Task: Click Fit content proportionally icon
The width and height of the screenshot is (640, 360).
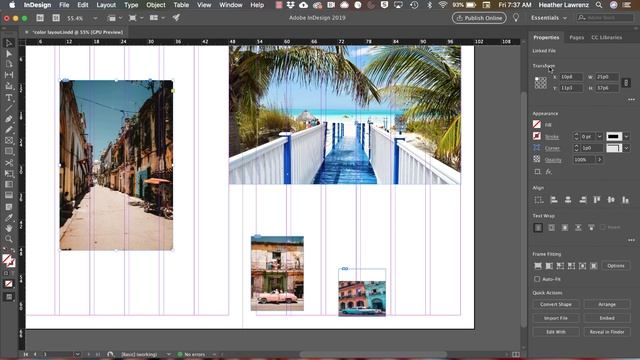Action: pos(549,266)
